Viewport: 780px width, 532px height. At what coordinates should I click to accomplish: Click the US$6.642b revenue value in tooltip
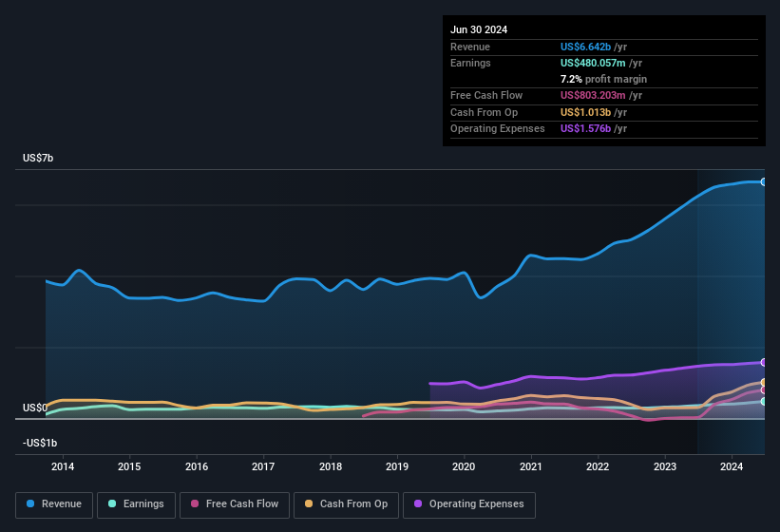point(585,47)
